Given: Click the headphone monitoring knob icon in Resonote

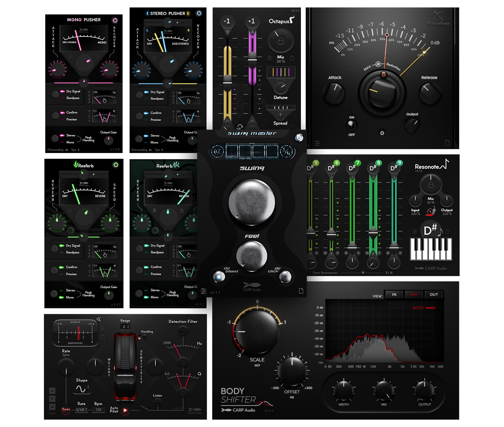Looking at the screenshot, I should [x=431, y=184].
